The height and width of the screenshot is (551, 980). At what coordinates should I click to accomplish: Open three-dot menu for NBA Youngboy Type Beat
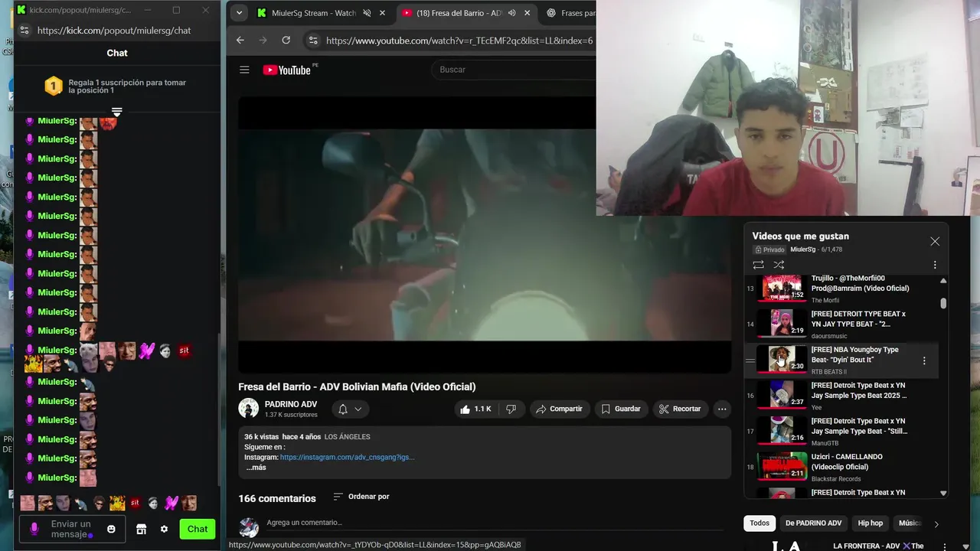click(x=924, y=360)
